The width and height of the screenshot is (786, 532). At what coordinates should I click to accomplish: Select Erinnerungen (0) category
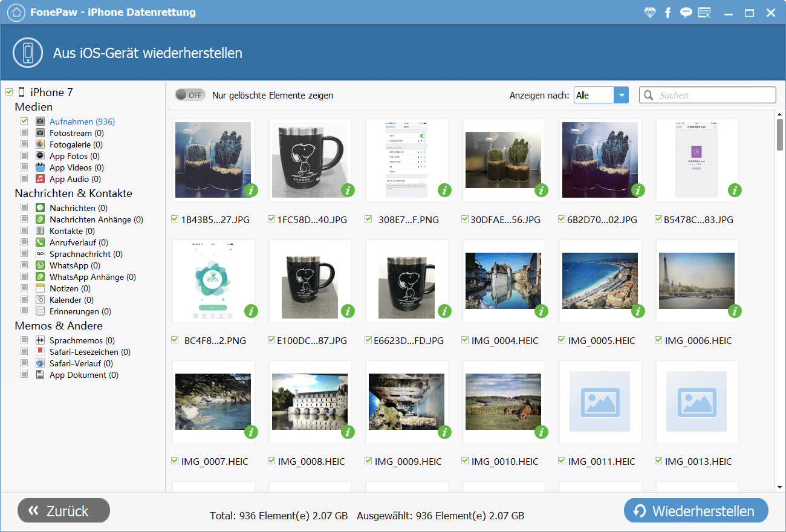coord(80,311)
